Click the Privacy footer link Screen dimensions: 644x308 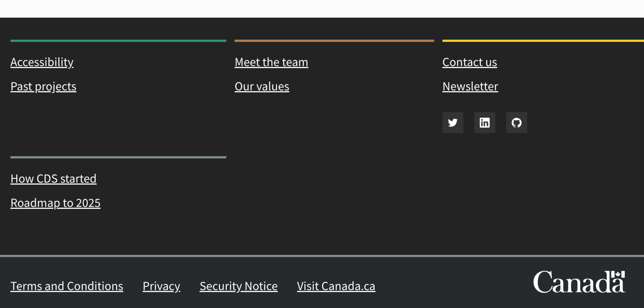point(161,286)
